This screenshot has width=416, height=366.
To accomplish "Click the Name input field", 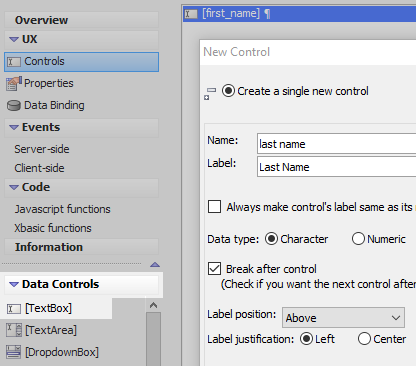I will pyautogui.click(x=337, y=144).
